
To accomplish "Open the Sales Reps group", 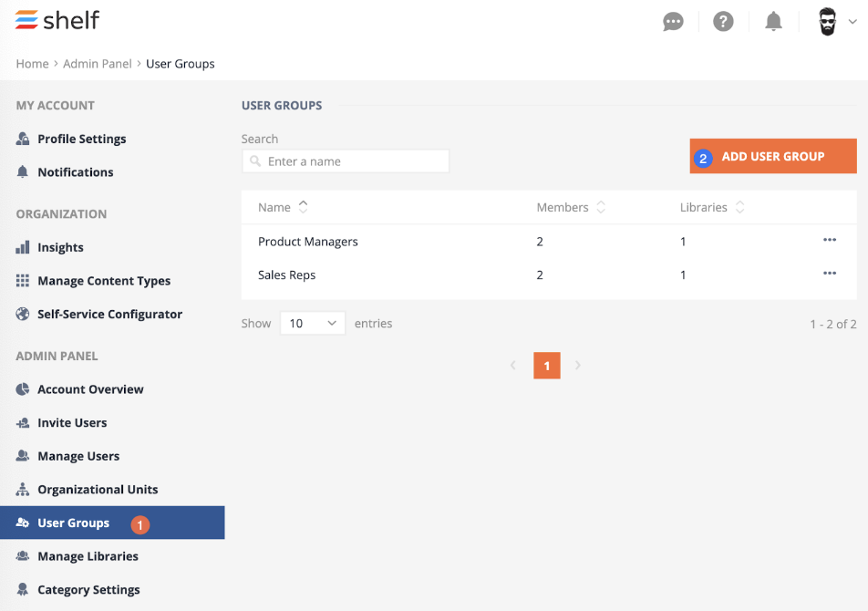I will pyautogui.click(x=286, y=275).
